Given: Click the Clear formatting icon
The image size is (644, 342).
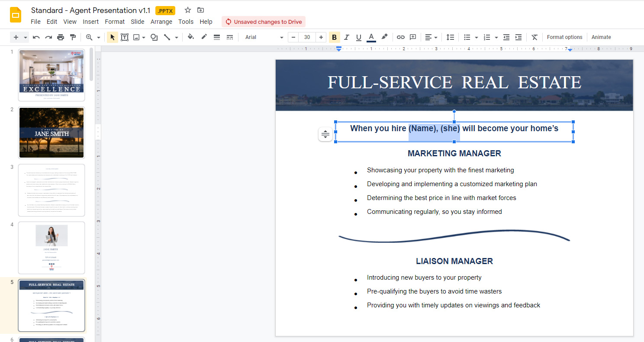Looking at the screenshot, I should tap(535, 37).
